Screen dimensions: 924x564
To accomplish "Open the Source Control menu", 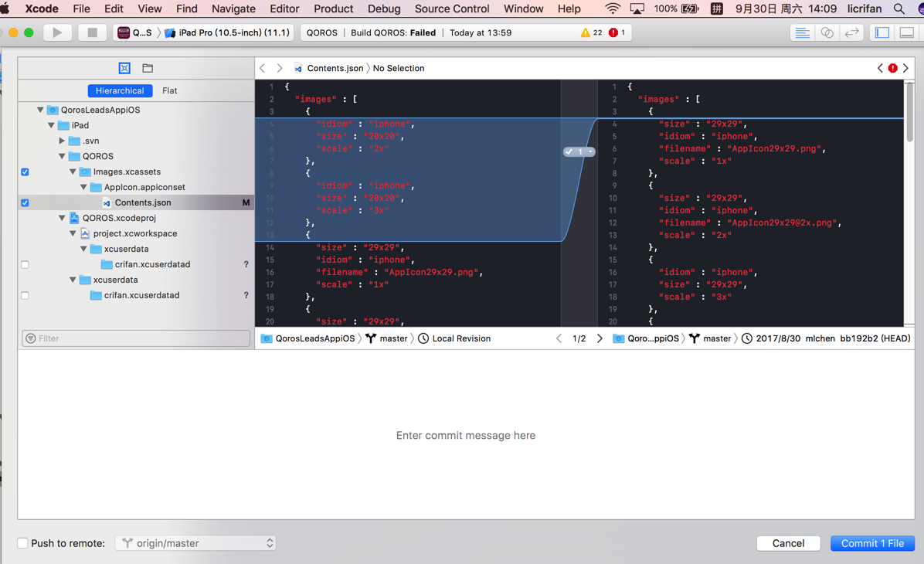I will (x=452, y=8).
